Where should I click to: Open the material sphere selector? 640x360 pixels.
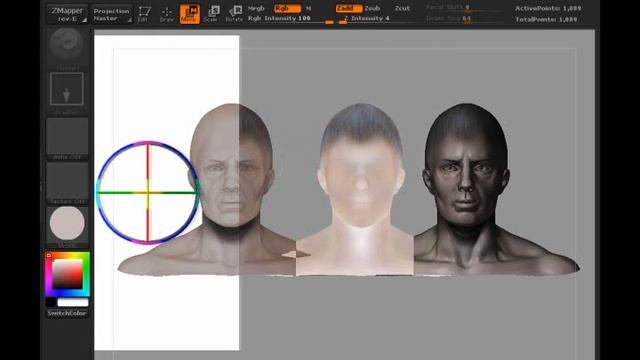pos(67,226)
